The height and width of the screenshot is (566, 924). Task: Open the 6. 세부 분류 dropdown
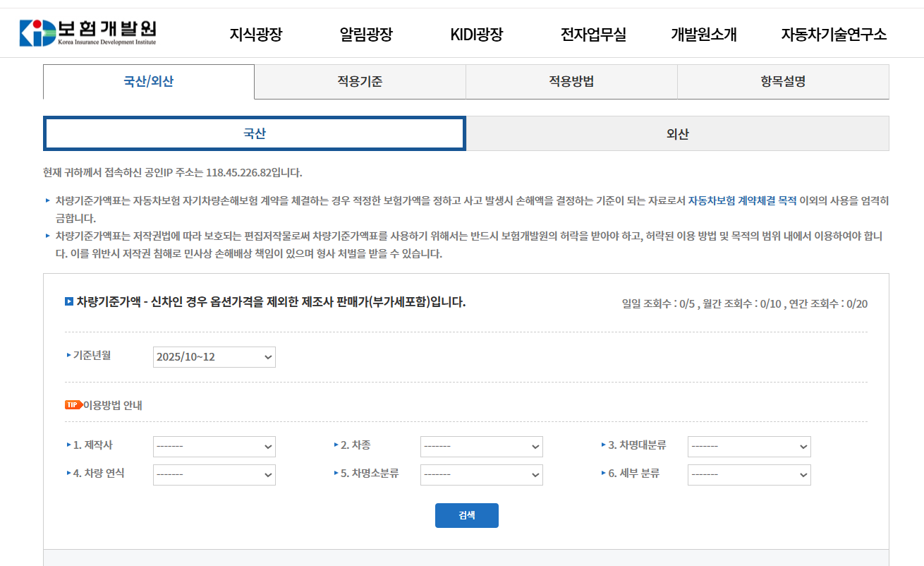749,475
